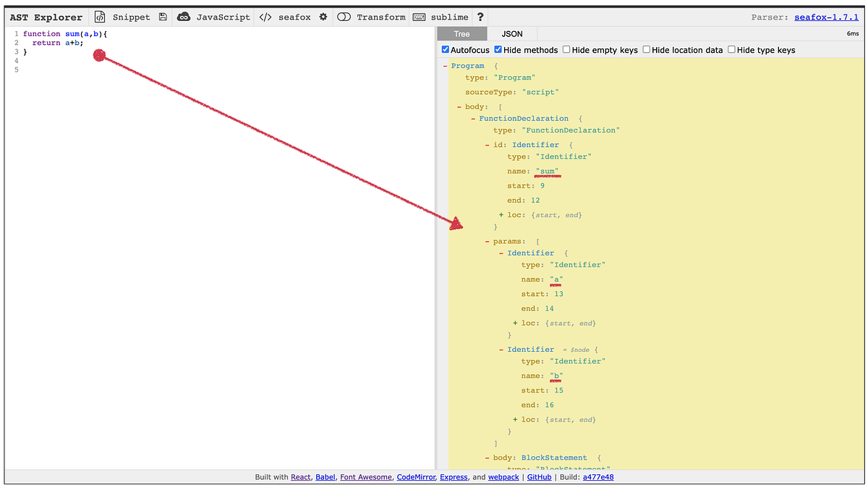Open the sublime keybindings keyboard icon

(x=420, y=17)
